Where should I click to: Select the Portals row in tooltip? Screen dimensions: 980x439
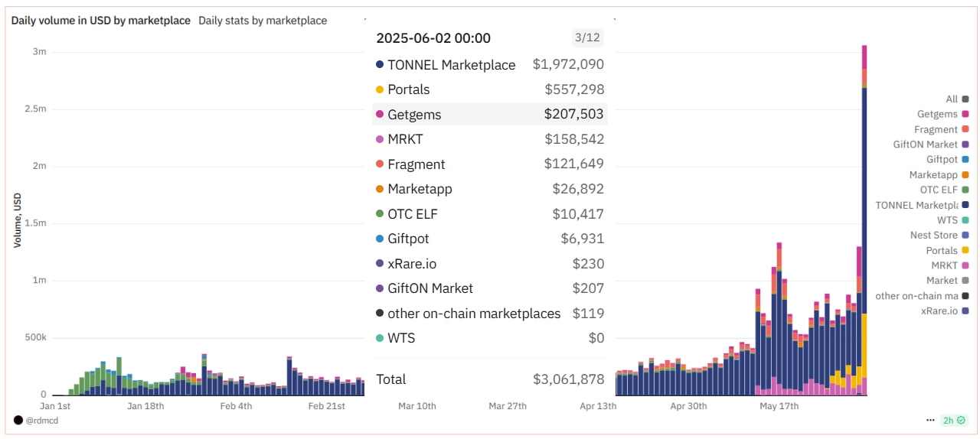pos(490,89)
